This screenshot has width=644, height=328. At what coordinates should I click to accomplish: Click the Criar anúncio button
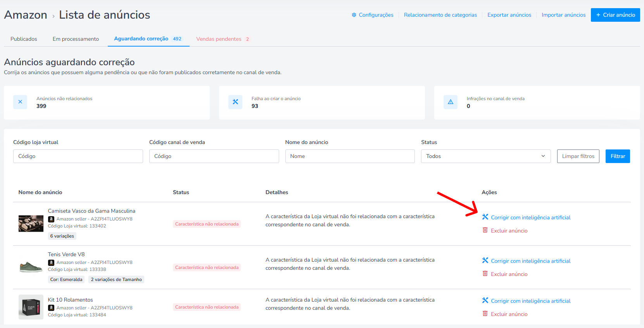tap(615, 15)
